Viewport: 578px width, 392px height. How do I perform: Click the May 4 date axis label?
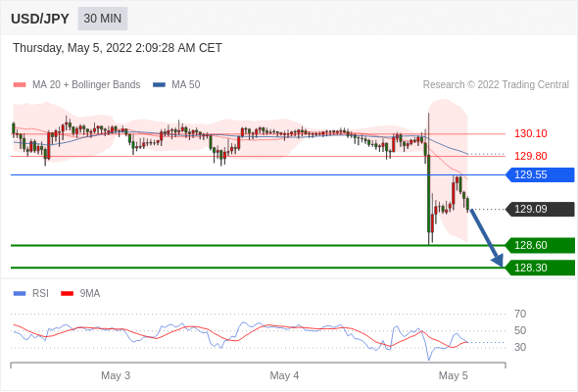click(284, 375)
